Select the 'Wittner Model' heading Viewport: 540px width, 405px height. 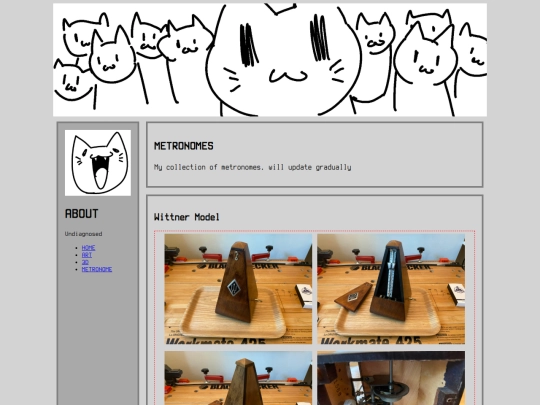(x=187, y=217)
